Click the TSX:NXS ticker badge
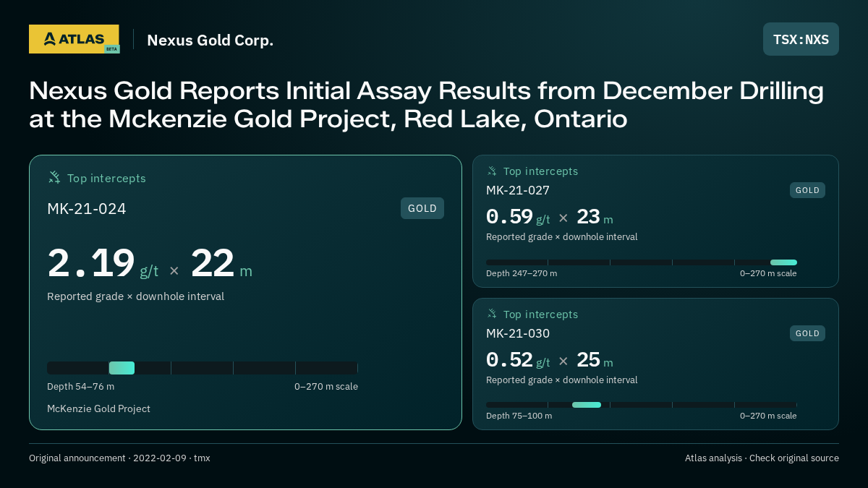Viewport: 868px width, 488px height. [801, 39]
